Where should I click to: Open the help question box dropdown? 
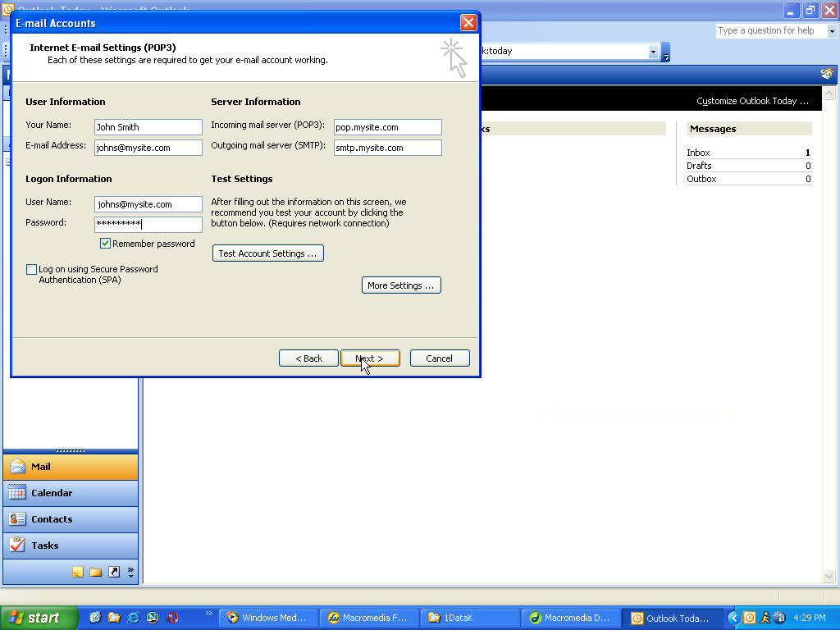coord(831,31)
